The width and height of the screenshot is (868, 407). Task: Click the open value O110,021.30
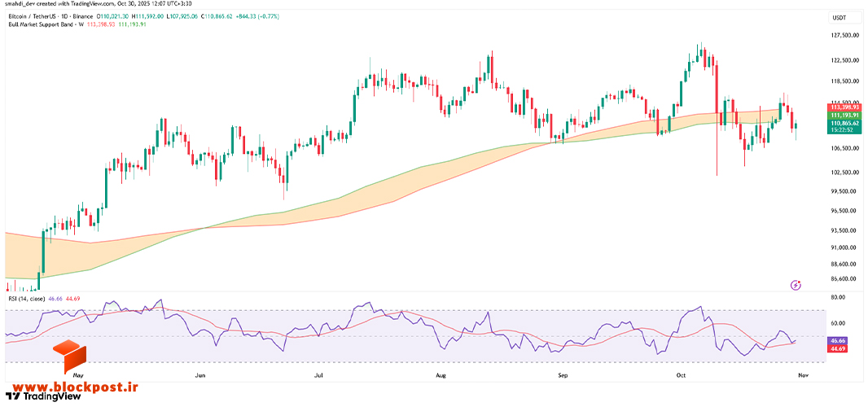point(113,16)
